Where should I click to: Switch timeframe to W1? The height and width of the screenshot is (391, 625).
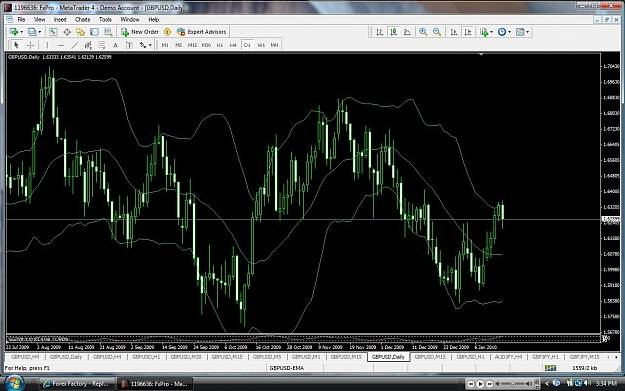261,45
